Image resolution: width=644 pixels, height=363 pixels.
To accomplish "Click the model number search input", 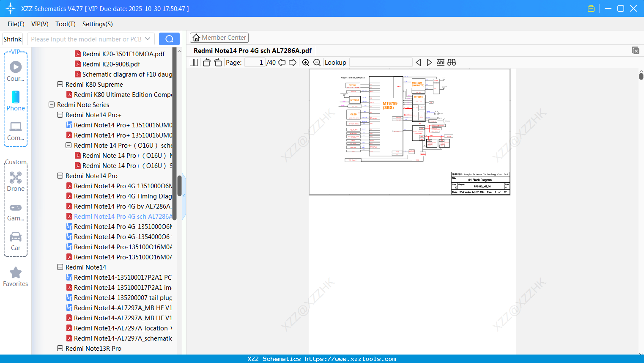I will point(86,39).
